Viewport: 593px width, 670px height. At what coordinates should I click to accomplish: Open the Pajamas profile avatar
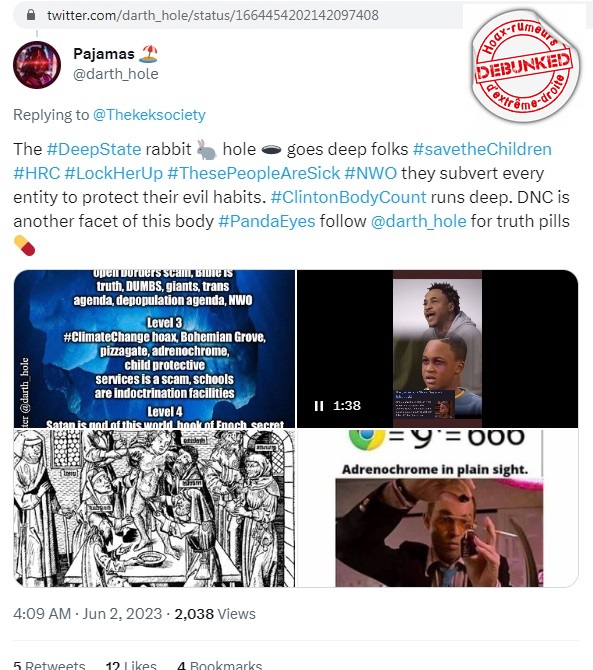(x=37, y=65)
